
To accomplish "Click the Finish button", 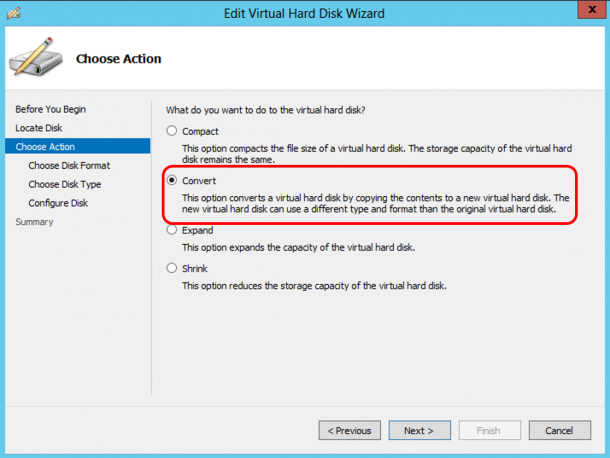I will pos(489,430).
